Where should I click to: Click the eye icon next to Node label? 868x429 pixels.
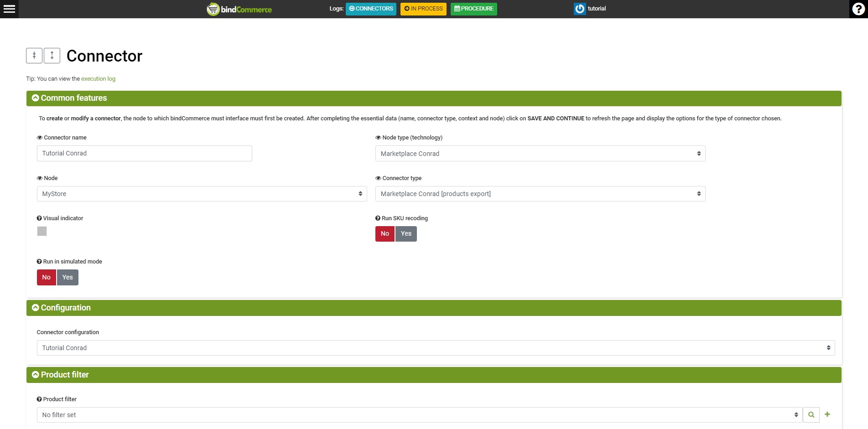pos(40,178)
